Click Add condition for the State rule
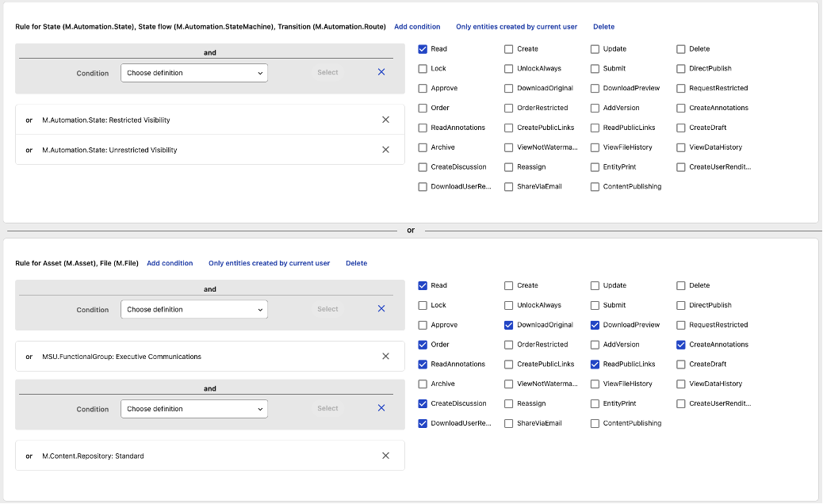Image resolution: width=823 pixels, height=504 pixels. (417, 27)
